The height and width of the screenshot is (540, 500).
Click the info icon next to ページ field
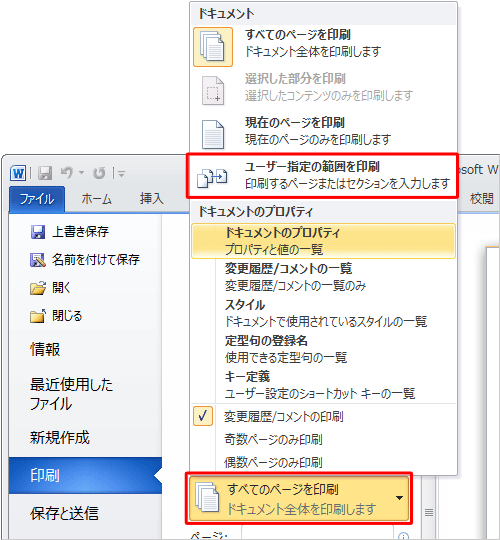403,536
